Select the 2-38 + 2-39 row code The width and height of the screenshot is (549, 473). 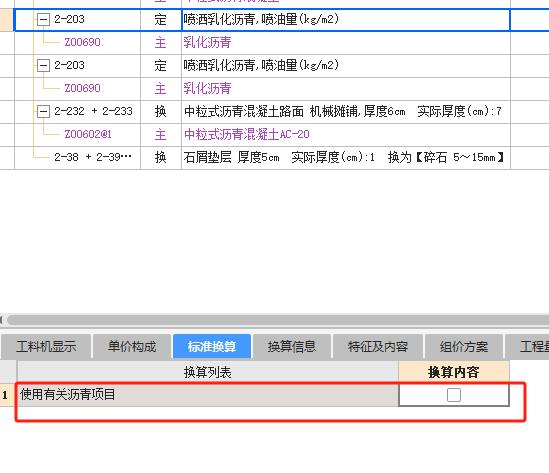click(x=93, y=157)
